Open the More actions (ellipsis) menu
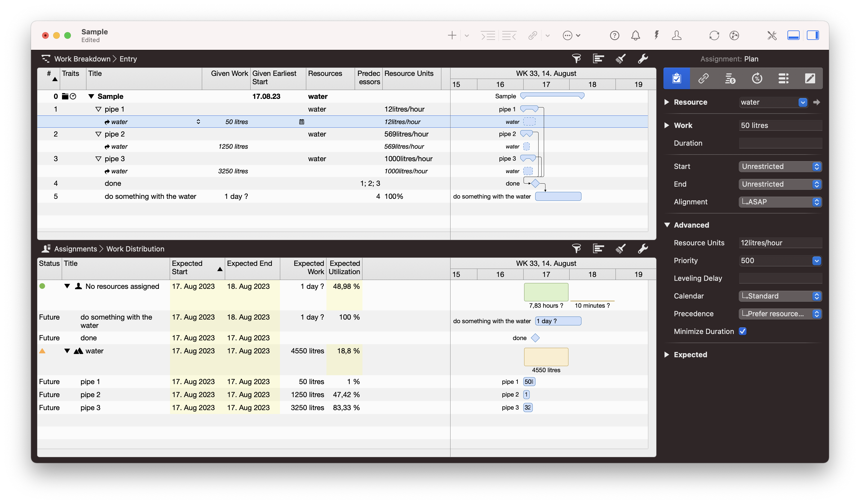 pyautogui.click(x=571, y=35)
